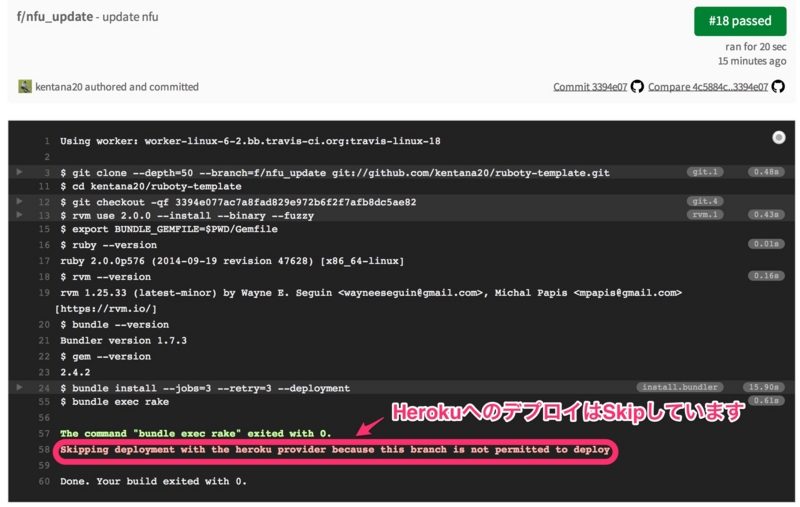
Task: Open the Compare 4c5884c..3394e07 link
Action: (x=708, y=87)
